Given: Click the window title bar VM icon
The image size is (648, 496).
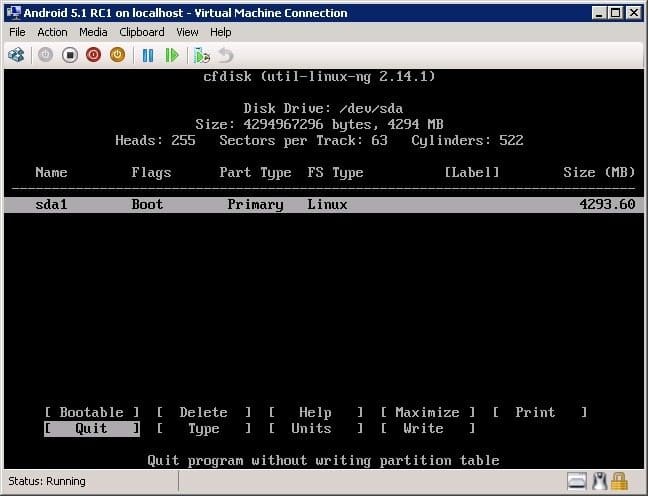Looking at the screenshot, I should pos(14,13).
